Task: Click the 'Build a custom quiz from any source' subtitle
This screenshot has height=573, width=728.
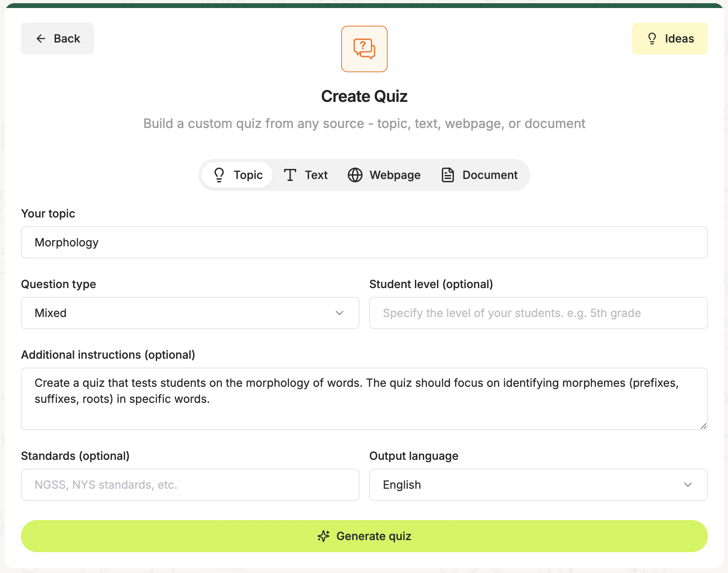Action: click(364, 124)
